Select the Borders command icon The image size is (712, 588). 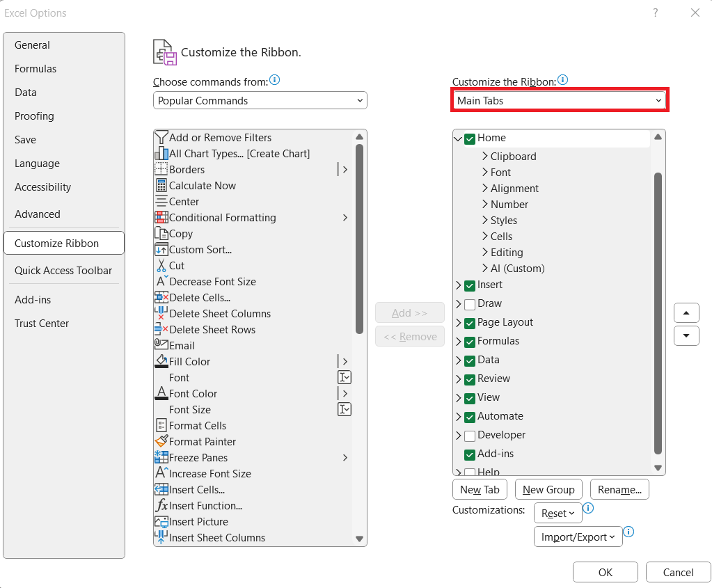[x=161, y=169]
